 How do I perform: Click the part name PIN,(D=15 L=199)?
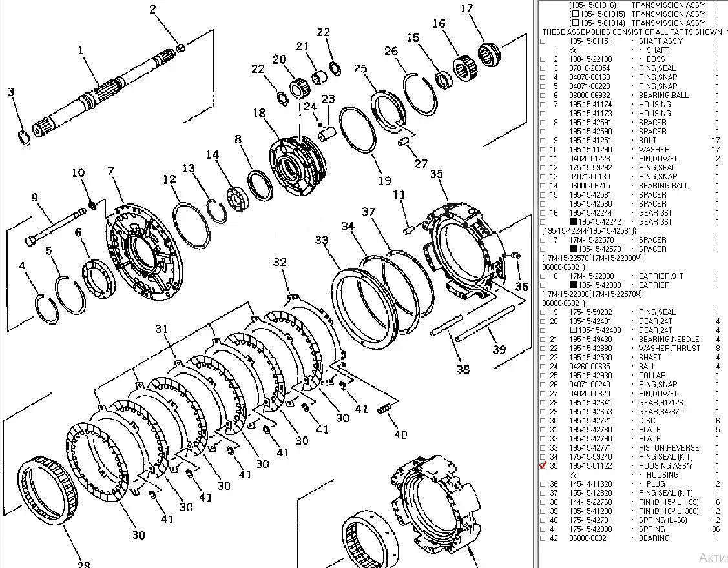669,502
